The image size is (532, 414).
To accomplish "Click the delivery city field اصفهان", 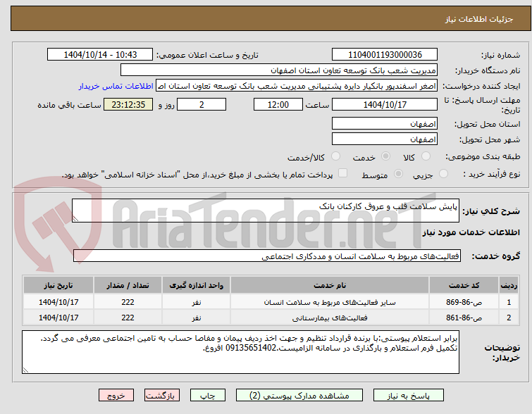I will click(x=385, y=139).
